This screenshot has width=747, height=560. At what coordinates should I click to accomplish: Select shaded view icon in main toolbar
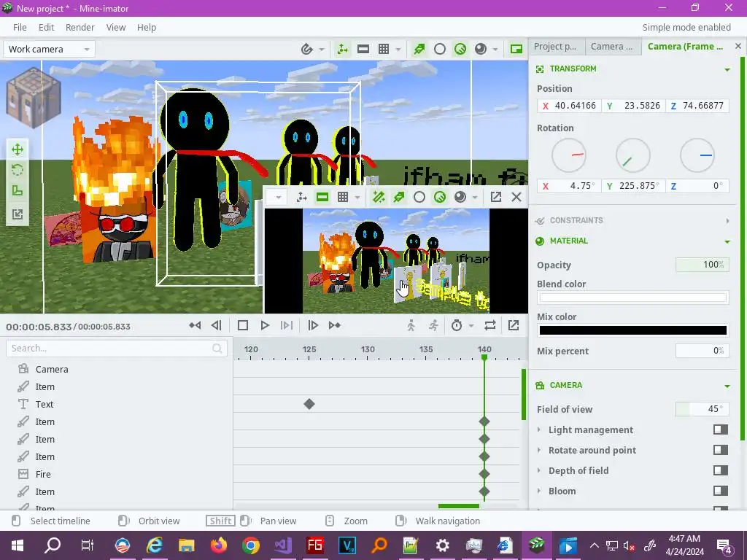click(x=460, y=49)
